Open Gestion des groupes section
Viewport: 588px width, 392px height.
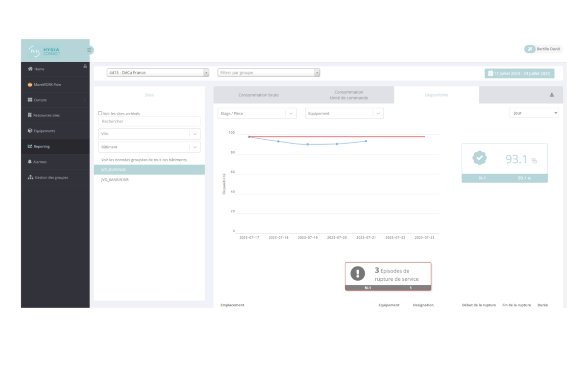[x=51, y=177]
